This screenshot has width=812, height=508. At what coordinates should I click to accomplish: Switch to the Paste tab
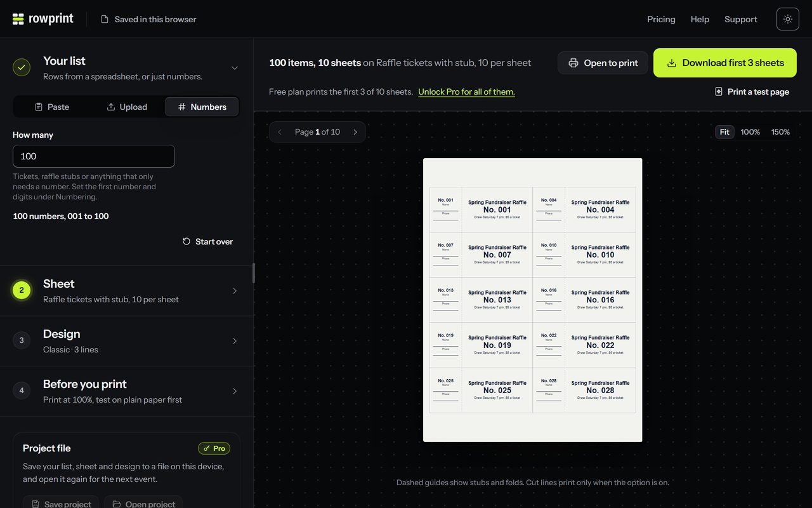[x=51, y=107]
